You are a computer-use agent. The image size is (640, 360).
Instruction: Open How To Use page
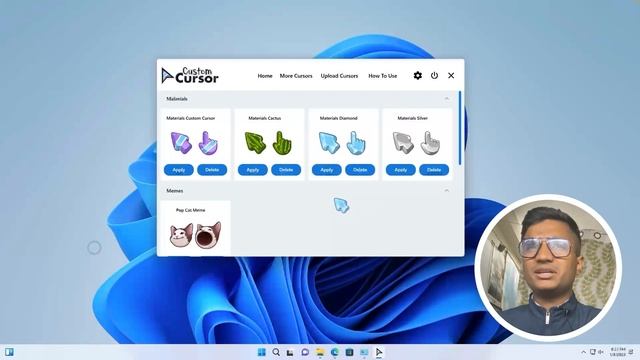click(x=382, y=76)
